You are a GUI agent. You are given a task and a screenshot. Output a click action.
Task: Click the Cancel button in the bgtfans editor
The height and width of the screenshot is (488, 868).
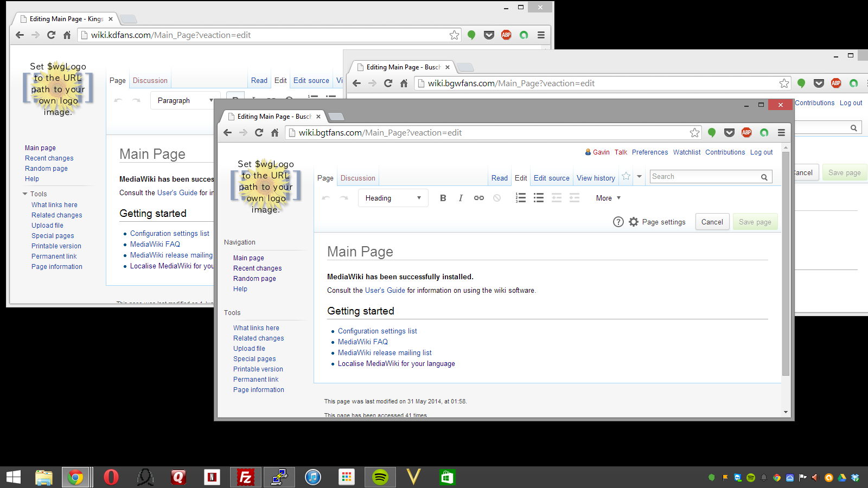click(x=712, y=222)
